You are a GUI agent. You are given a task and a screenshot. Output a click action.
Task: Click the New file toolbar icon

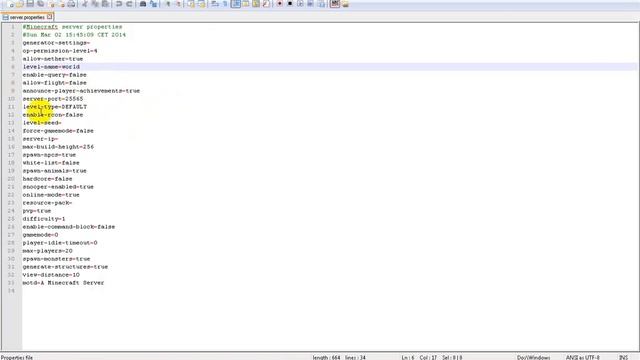tap(11, 4)
